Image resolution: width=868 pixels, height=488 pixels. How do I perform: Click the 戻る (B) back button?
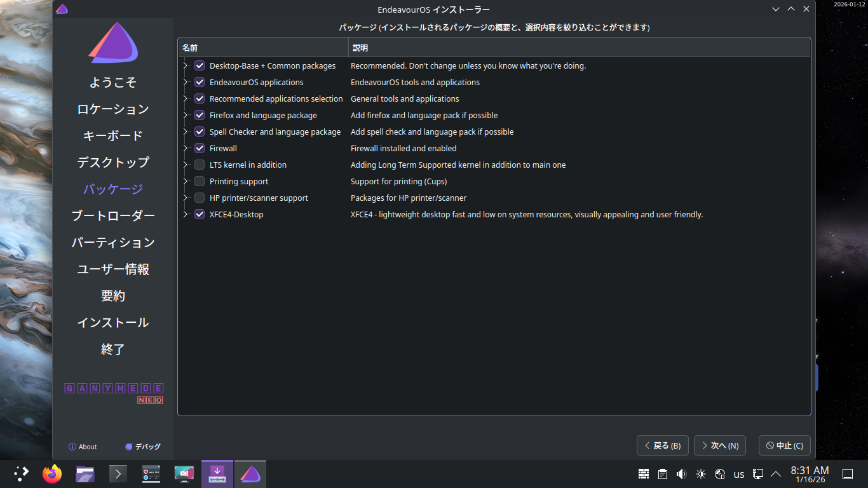pyautogui.click(x=663, y=445)
